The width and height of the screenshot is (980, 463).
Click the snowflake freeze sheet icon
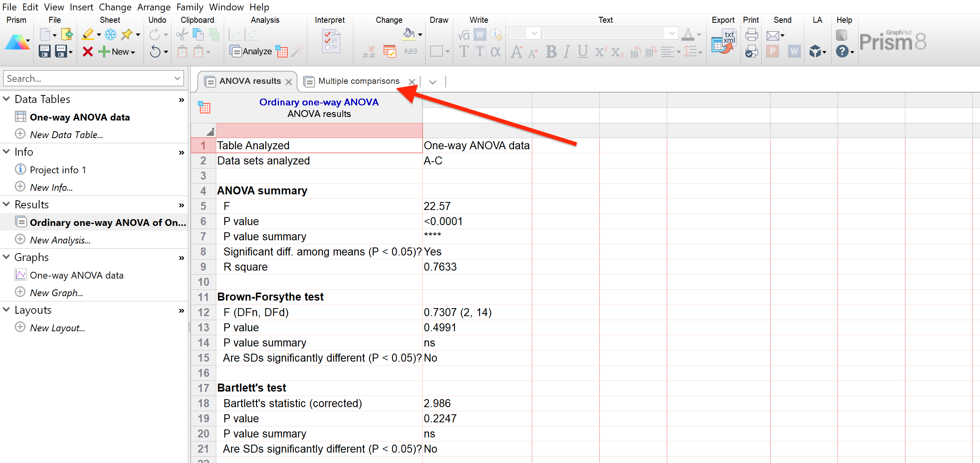[x=111, y=35]
